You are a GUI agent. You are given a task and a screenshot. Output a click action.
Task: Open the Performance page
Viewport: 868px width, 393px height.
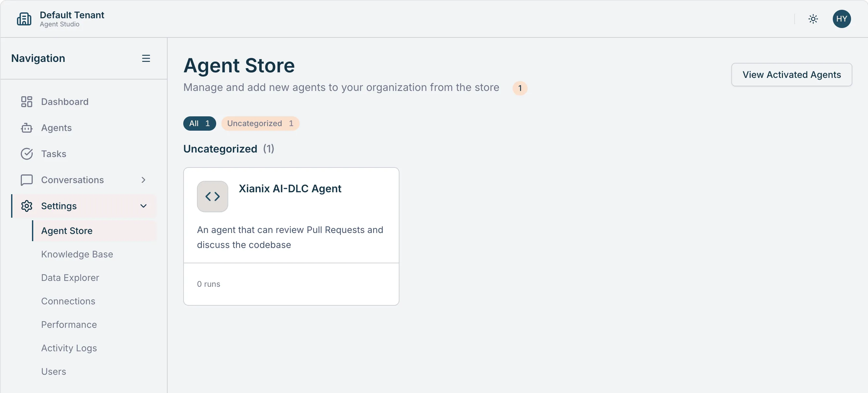tap(94, 325)
